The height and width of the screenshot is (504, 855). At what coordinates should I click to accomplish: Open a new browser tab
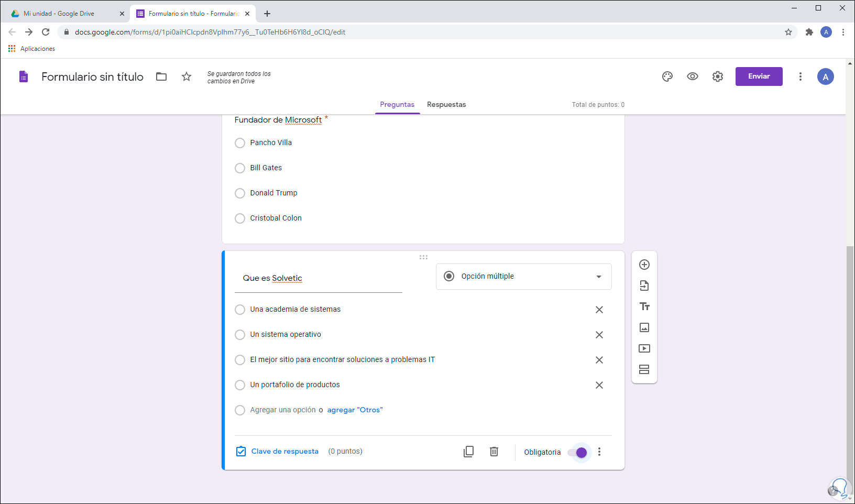(x=267, y=14)
